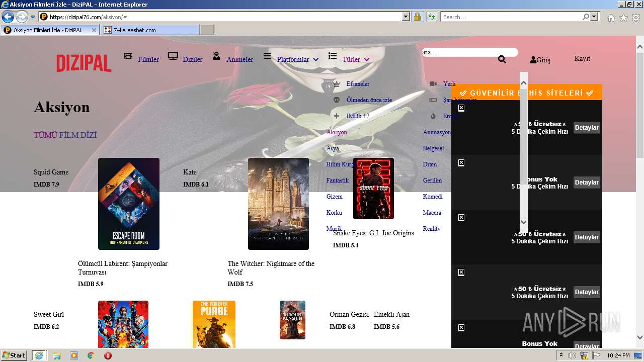Viewport: 644px width, 362px height.
Task: Open the Chrome icon in taskbar
Action: pyautogui.click(x=91, y=355)
